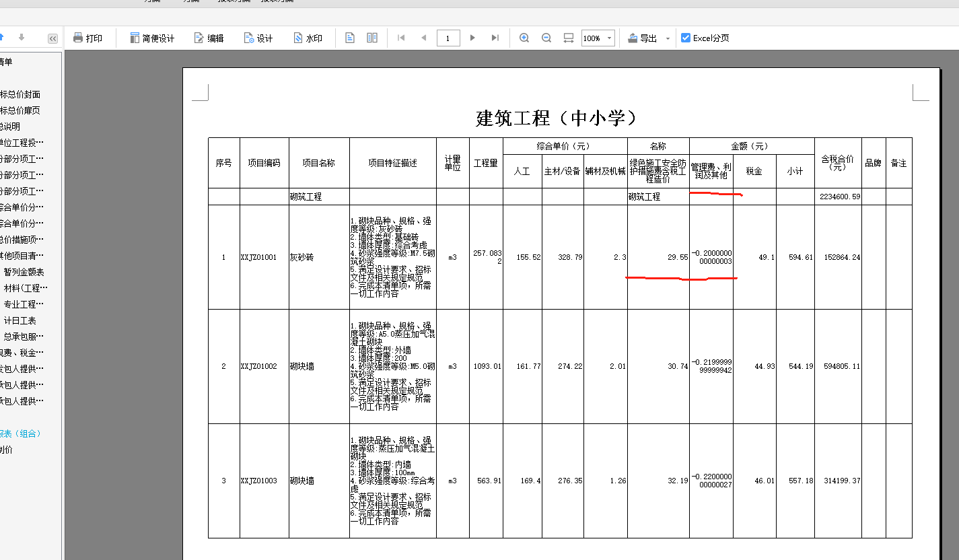Click total value 2234600.59
Viewport: 959px width, 560px height.
click(x=840, y=197)
